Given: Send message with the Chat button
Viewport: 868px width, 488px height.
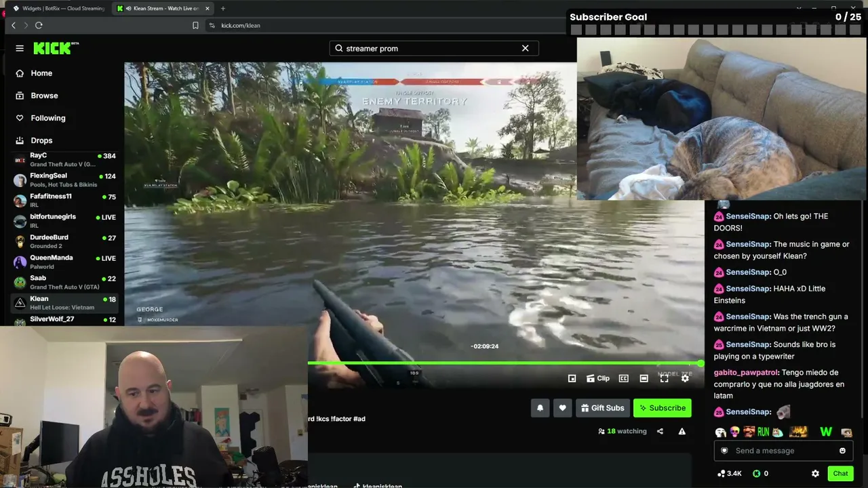Looking at the screenshot, I should [x=840, y=474].
